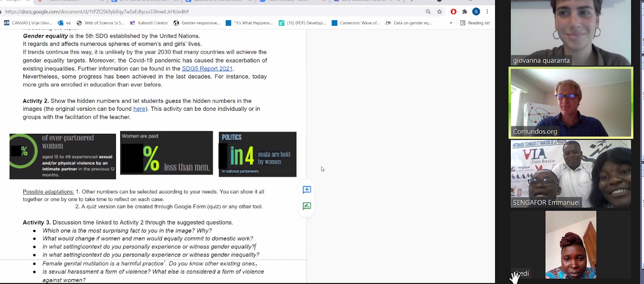The width and height of the screenshot is (644, 284).
Task: Open the Chrome three-dot menu
Action: pyautogui.click(x=487, y=12)
